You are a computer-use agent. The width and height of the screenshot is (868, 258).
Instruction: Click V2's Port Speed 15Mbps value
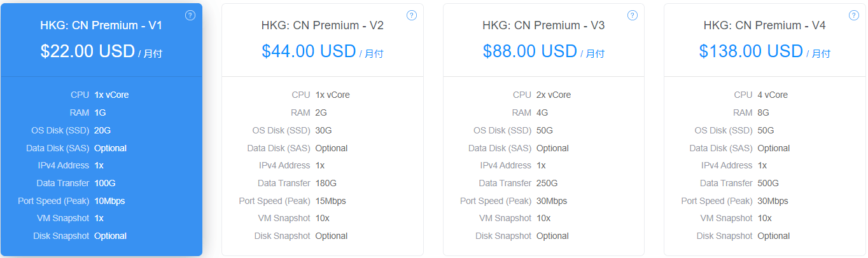click(331, 201)
